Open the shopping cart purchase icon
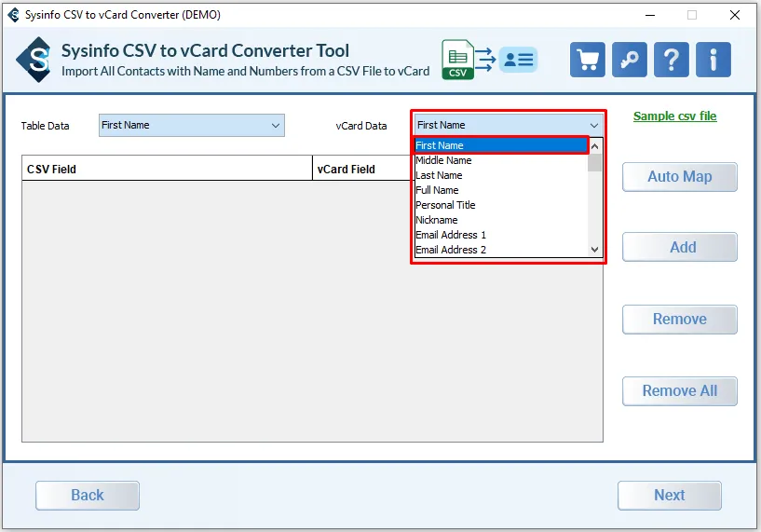Image resolution: width=761 pixels, height=532 pixels. tap(588, 60)
